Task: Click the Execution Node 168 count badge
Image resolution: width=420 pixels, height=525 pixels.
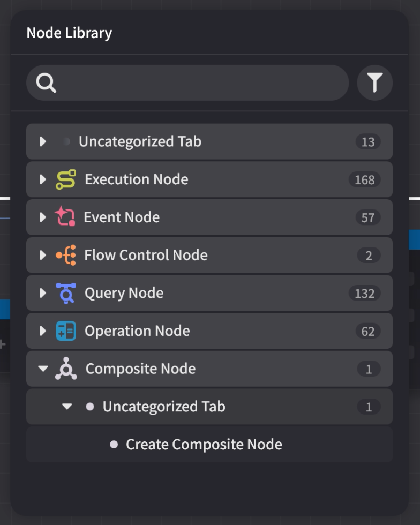Action: pos(364,180)
